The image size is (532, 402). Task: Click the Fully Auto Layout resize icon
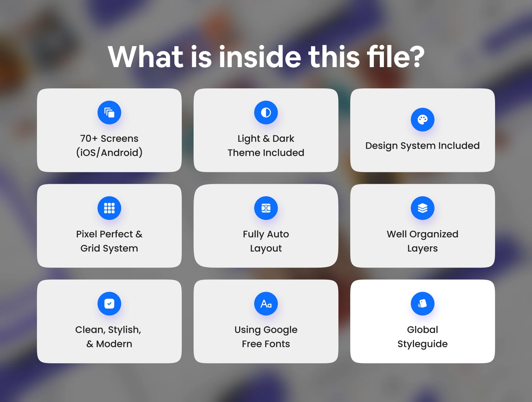coord(266,208)
